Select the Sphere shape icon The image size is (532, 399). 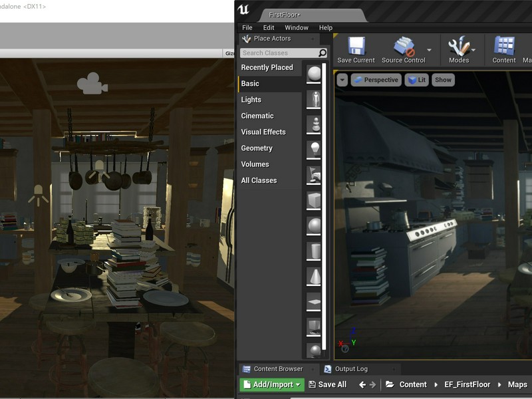(314, 225)
